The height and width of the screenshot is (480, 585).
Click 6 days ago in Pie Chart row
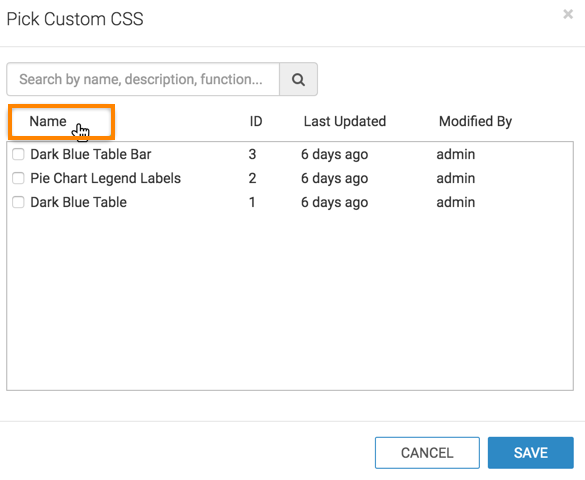335,178
